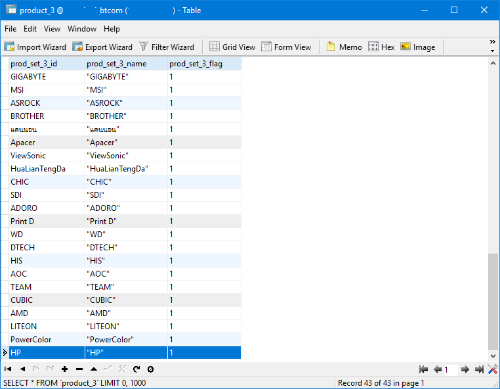Image resolution: width=500 pixels, height=389 pixels.
Task: Jump to the last record
Action: point(50,369)
